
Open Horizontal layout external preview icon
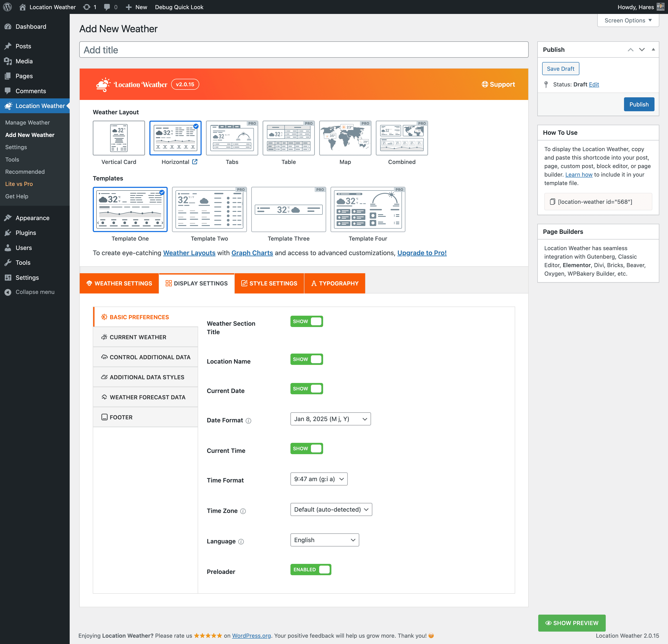tap(195, 162)
